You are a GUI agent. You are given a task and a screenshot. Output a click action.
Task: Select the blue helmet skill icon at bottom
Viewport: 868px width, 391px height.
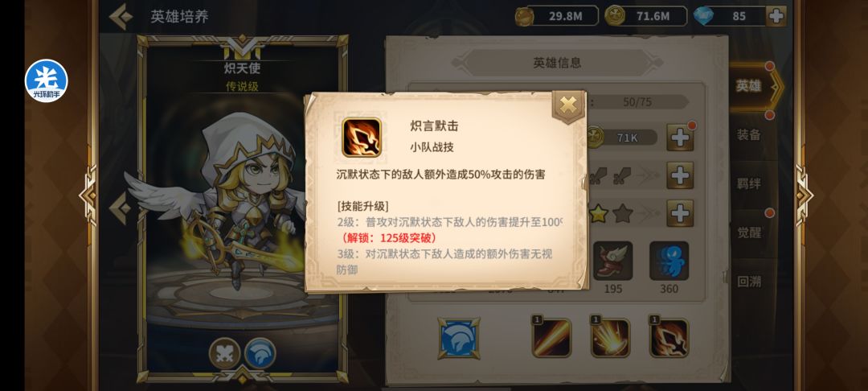click(x=459, y=338)
